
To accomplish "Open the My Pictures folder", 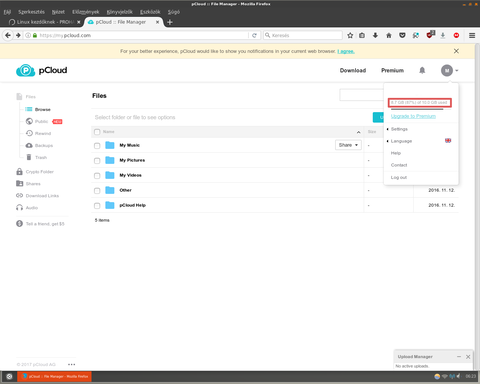I will click(x=132, y=160).
